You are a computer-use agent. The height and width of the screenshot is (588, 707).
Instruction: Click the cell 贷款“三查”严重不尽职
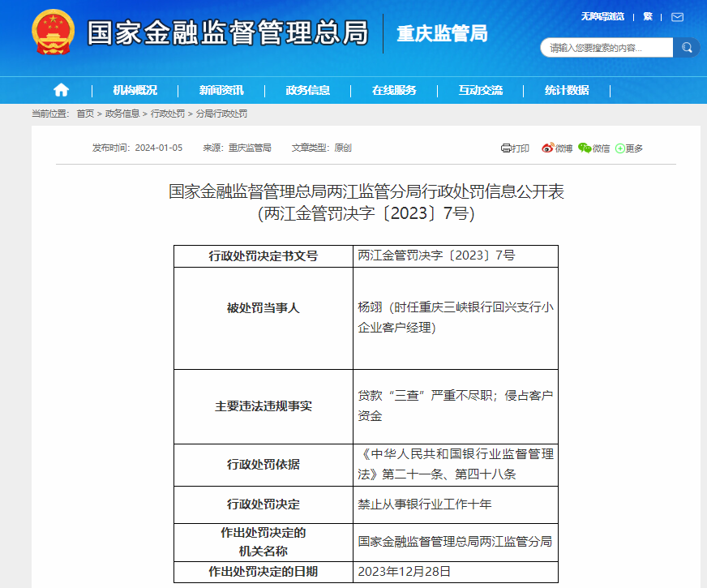(x=456, y=406)
